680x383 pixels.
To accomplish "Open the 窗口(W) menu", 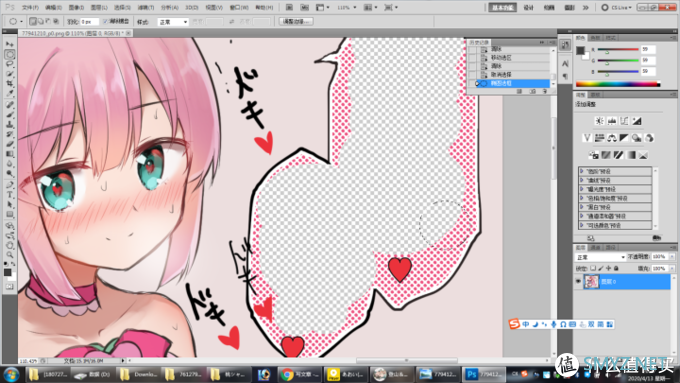I will pos(239,7).
